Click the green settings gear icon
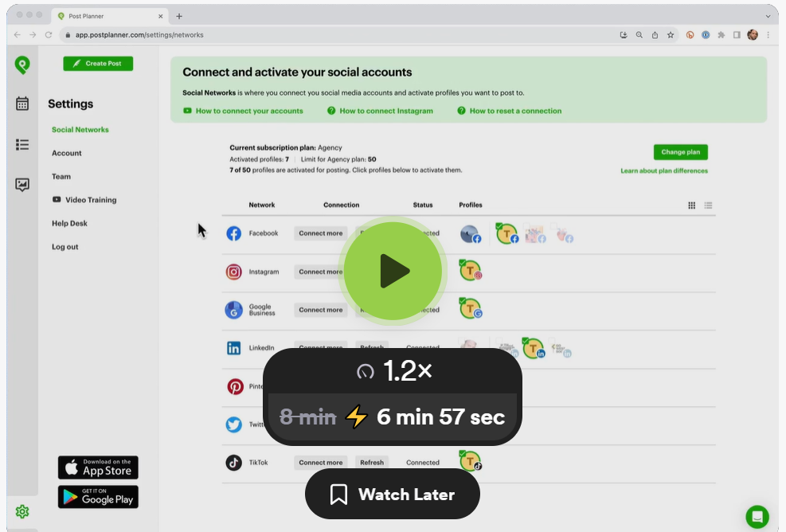This screenshot has height=532, width=786. point(22,511)
